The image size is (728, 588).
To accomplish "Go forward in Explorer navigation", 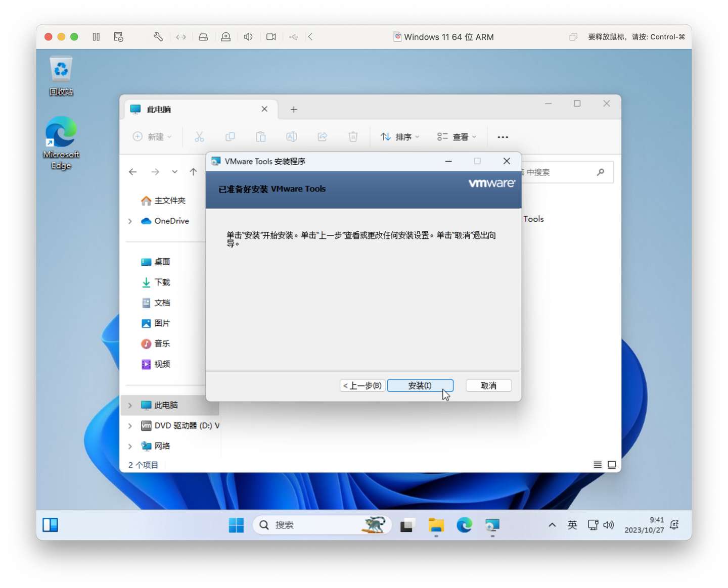I will (155, 172).
